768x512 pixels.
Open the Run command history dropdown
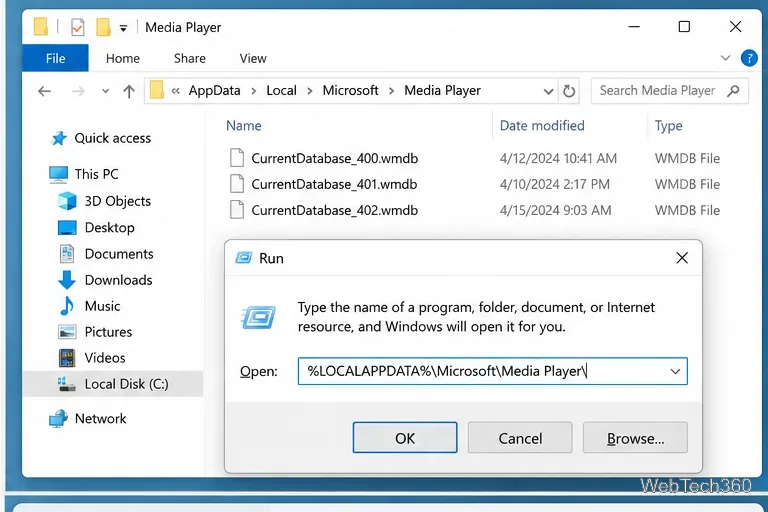pos(675,371)
